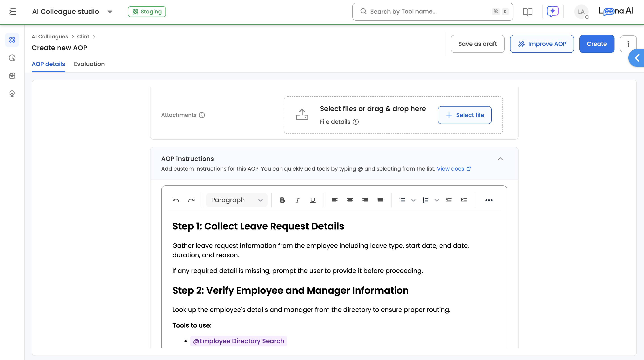Image resolution: width=644 pixels, height=360 pixels.
Task: Click the Tools to use label
Action: click(x=192, y=326)
